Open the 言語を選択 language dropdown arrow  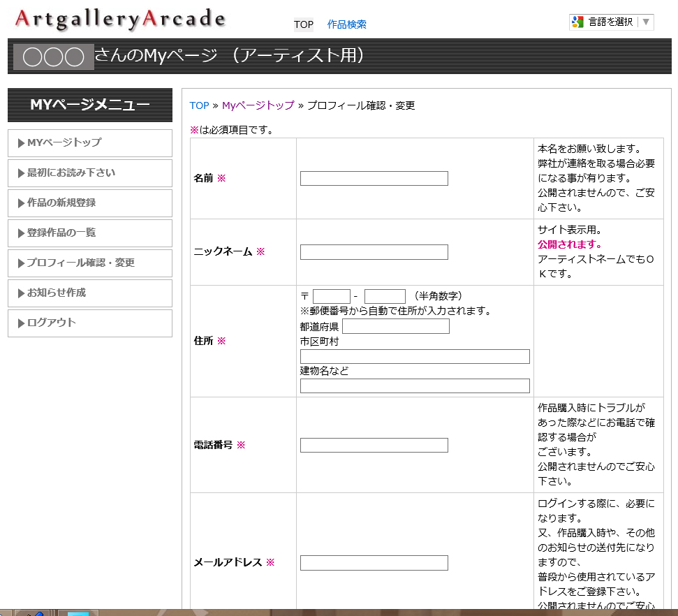click(646, 22)
